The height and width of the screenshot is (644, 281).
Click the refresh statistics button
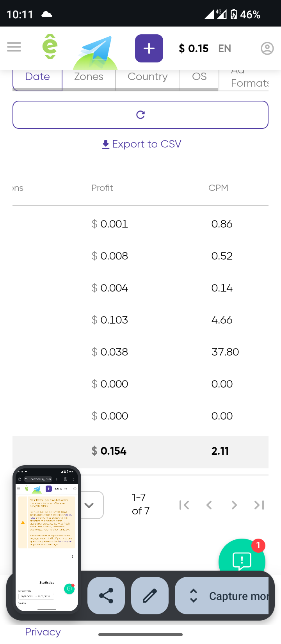140,115
